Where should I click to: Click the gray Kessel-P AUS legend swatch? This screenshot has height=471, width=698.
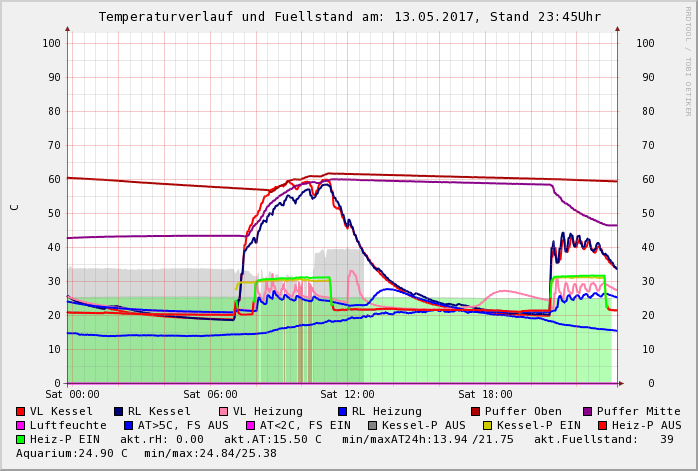pyautogui.click(x=372, y=425)
